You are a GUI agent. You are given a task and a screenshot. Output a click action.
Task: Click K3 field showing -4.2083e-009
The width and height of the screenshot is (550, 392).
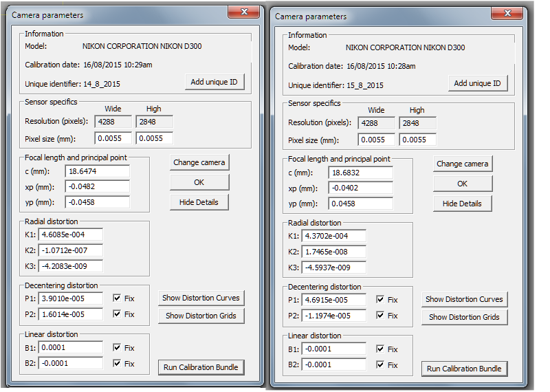(71, 266)
